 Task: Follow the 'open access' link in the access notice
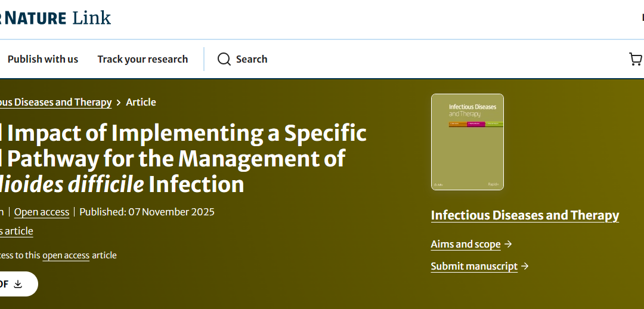click(x=66, y=255)
